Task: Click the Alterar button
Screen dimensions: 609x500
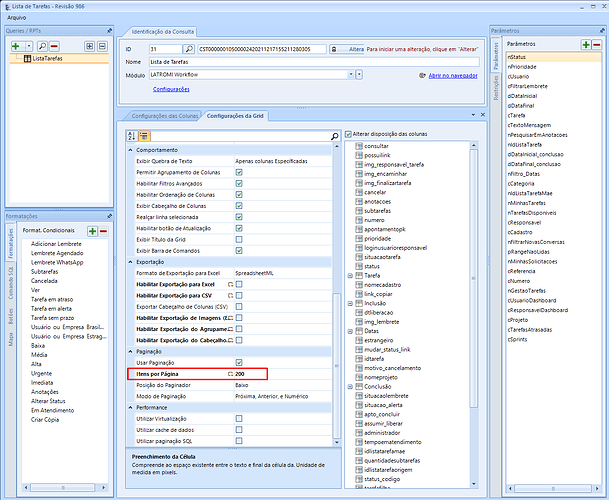Action: coord(349,48)
